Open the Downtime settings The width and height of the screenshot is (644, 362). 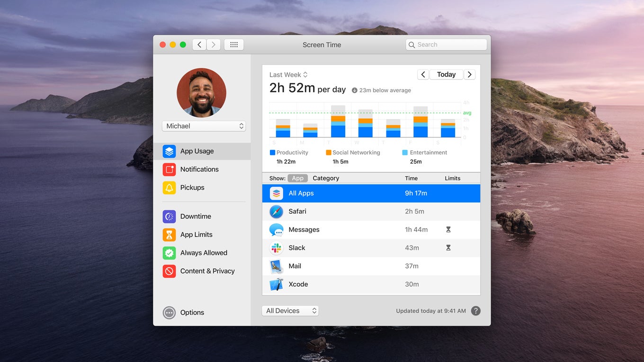(196, 217)
